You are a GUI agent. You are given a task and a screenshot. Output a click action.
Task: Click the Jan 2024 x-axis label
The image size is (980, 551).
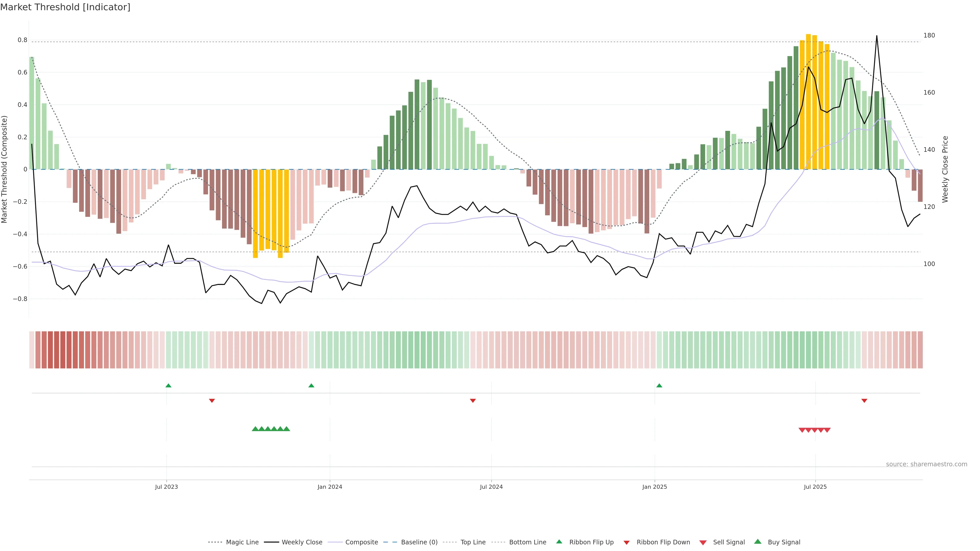[x=330, y=487]
